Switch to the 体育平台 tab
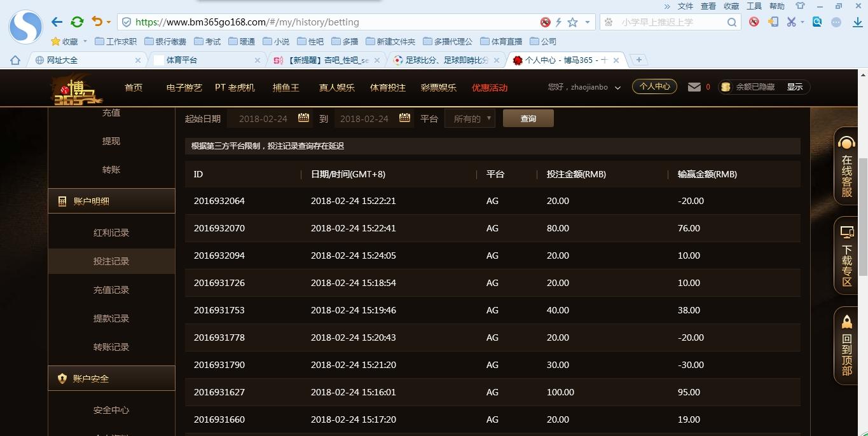This screenshot has height=436, width=868. [x=205, y=60]
